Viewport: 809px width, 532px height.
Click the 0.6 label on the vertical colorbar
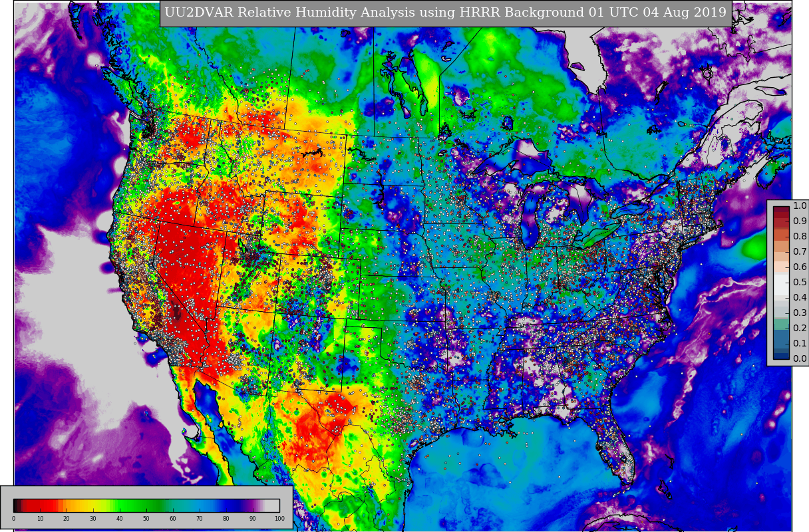pyautogui.click(x=800, y=267)
